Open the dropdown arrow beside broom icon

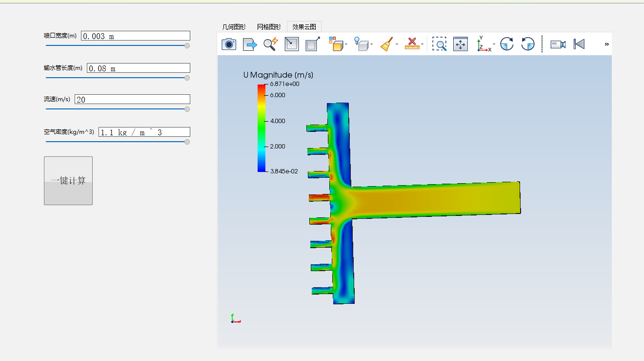click(397, 44)
